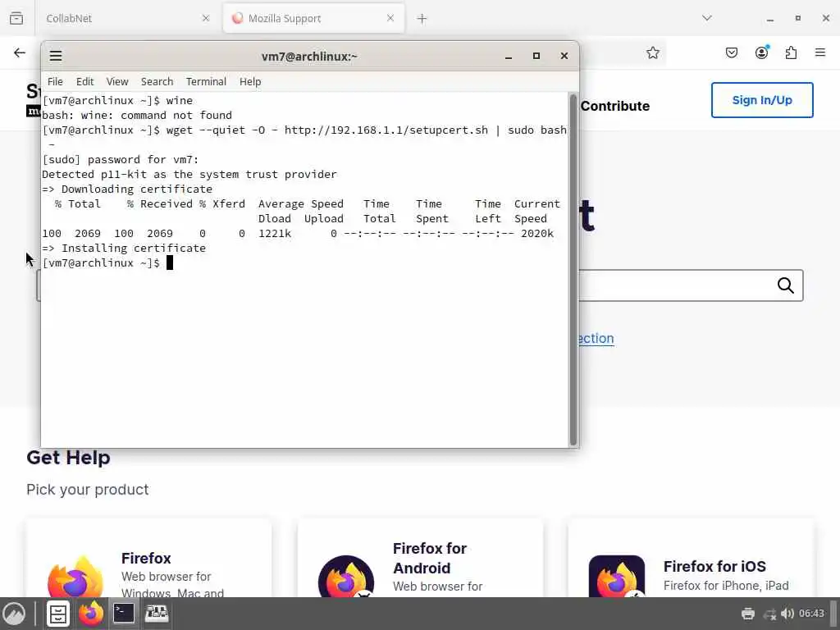Image resolution: width=840 pixels, height=630 pixels.
Task: Expand the list all tabs chevron
Action: tap(707, 18)
